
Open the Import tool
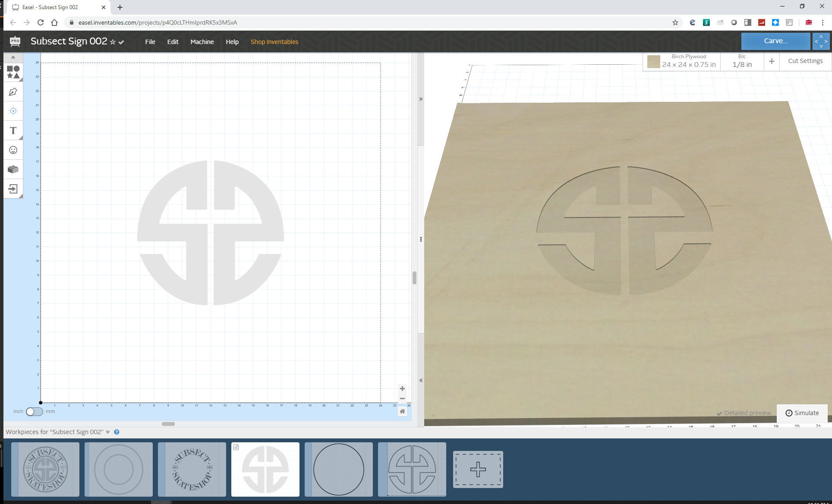point(13,189)
